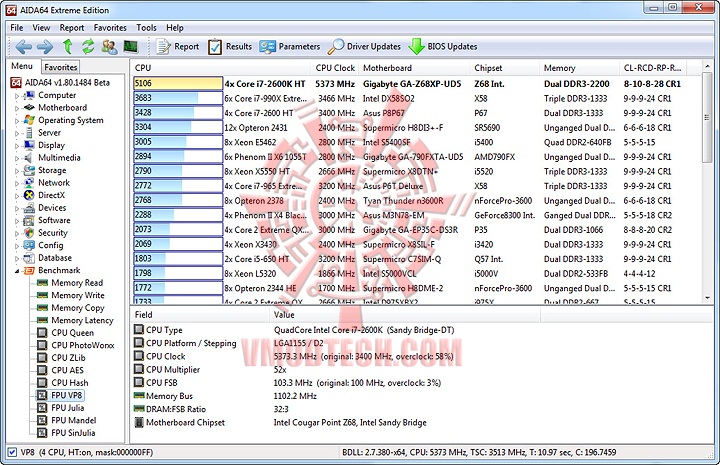This screenshot has height=465, width=720.
Task: Open the CPU Queen benchmark
Action: tap(73, 333)
